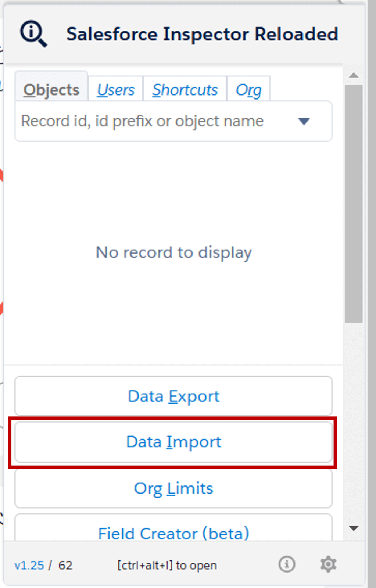Open Data Import
This screenshot has width=376, height=588.
(173, 442)
